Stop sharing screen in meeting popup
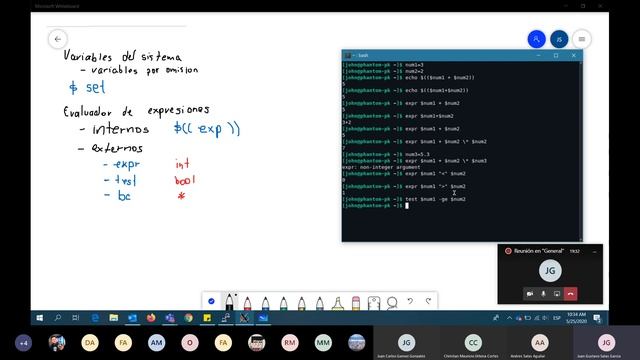640x360 pixels. point(557,294)
